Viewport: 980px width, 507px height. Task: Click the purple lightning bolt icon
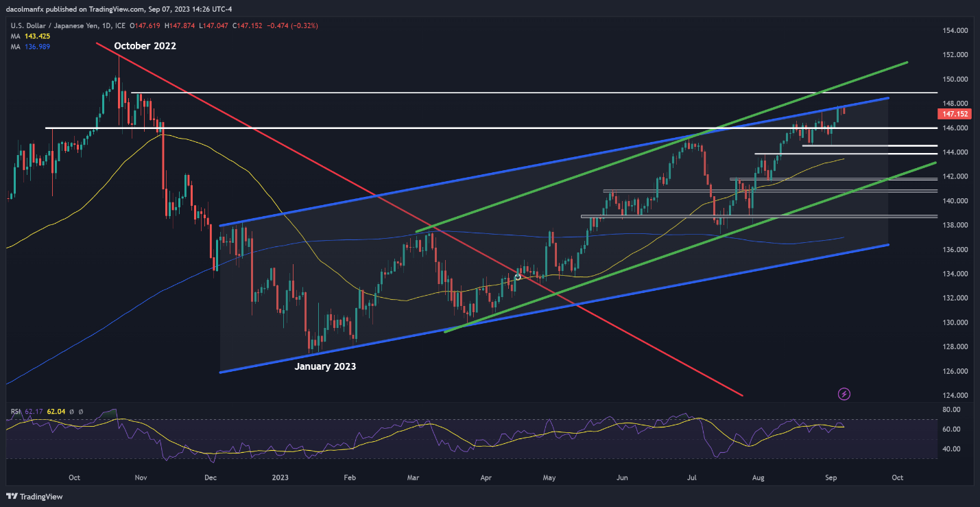point(844,394)
